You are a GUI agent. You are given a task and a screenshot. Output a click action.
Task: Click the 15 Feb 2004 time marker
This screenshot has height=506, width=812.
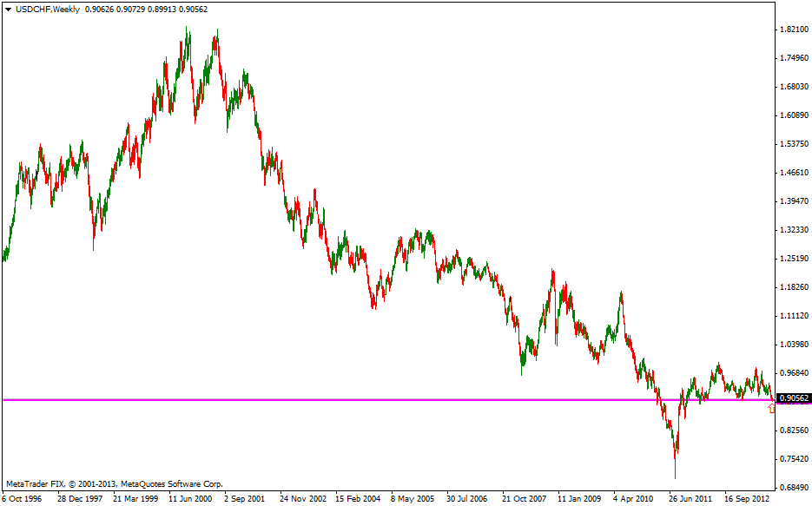point(356,499)
